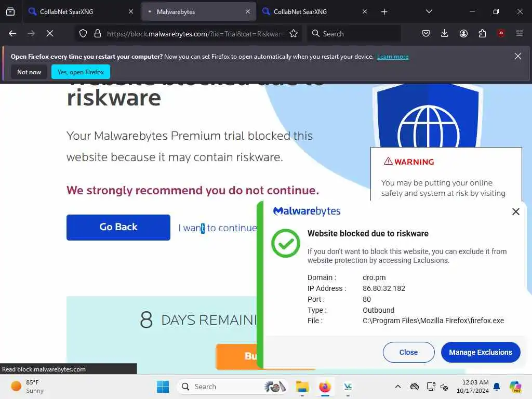Open volume muted tray icon
532x399 pixels.
pyautogui.click(x=444, y=387)
